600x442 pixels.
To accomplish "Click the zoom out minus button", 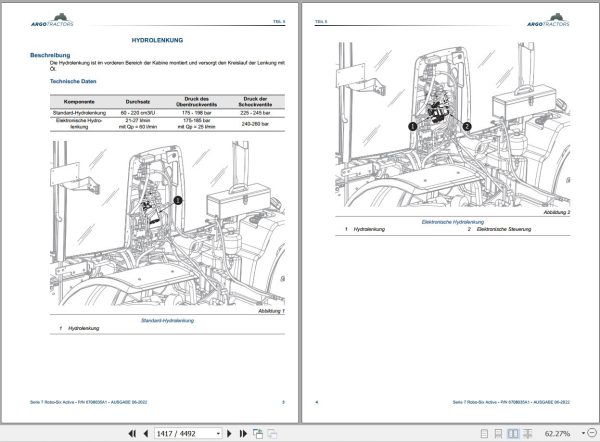I will (593, 433).
